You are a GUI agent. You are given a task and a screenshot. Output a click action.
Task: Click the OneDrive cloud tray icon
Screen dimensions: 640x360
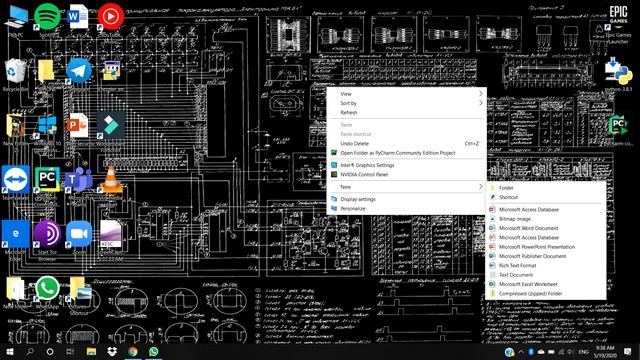click(x=541, y=351)
